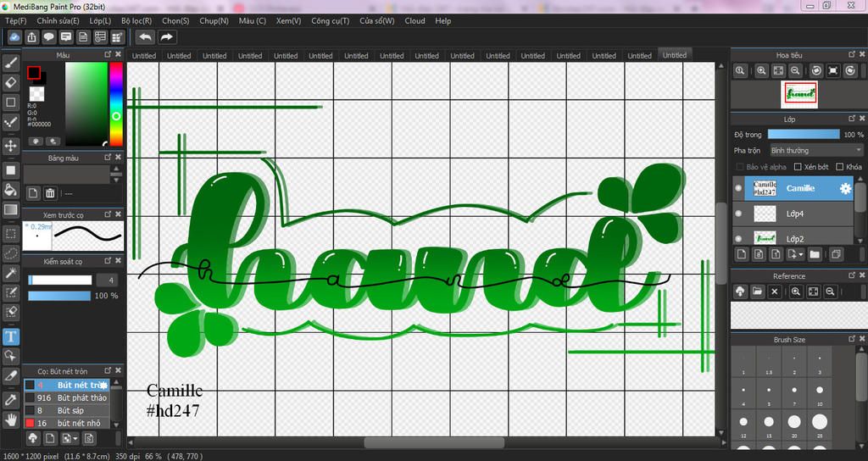Pop out the Màu color panel
This screenshot has height=461, width=868.
click(108, 55)
